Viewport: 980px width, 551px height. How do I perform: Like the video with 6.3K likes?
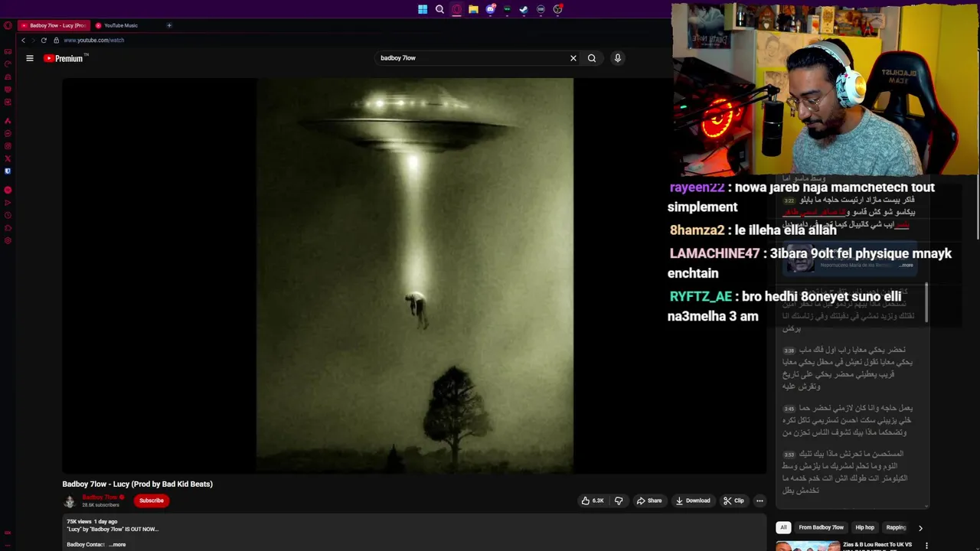[593, 500]
